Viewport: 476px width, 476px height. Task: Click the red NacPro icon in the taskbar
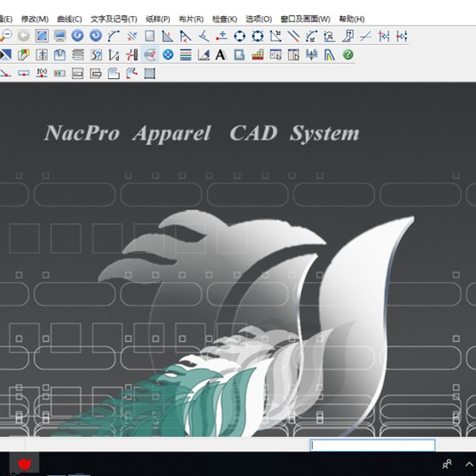[25, 463]
